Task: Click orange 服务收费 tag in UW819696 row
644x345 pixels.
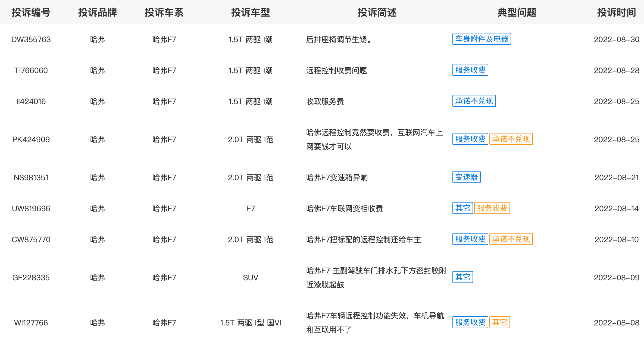Action: 492,208
